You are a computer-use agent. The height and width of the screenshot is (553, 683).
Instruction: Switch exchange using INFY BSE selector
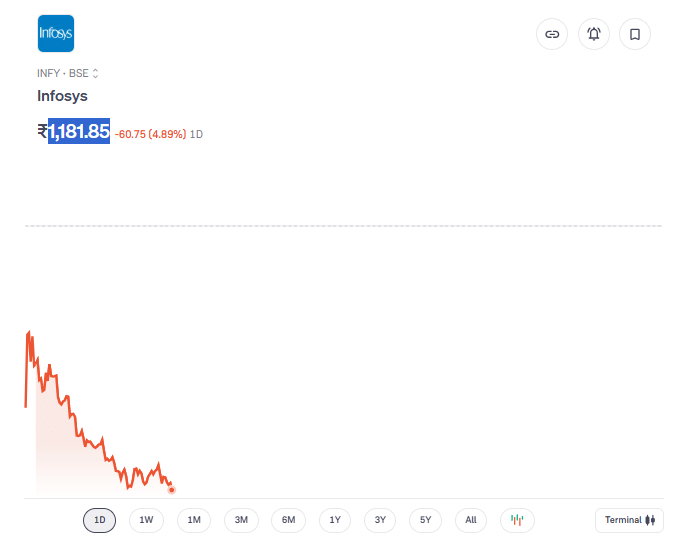click(68, 73)
